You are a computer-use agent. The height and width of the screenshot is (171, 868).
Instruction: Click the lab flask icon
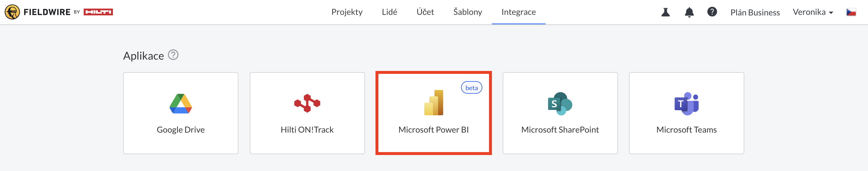665,12
